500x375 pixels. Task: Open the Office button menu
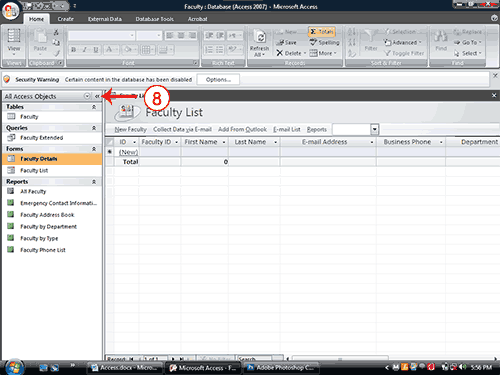coord(11,11)
